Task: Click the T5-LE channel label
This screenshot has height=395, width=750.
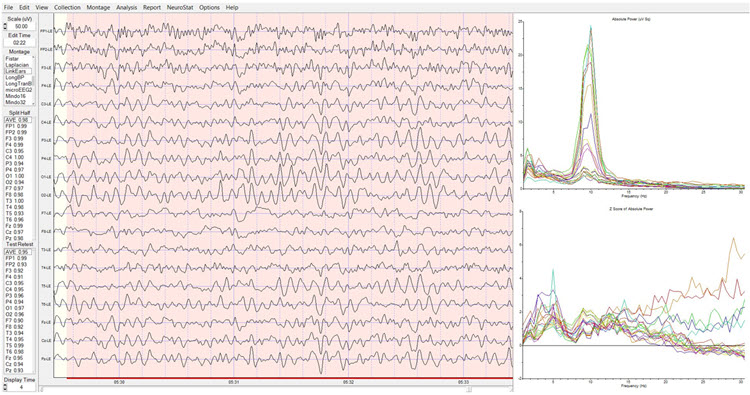Action: point(46,286)
